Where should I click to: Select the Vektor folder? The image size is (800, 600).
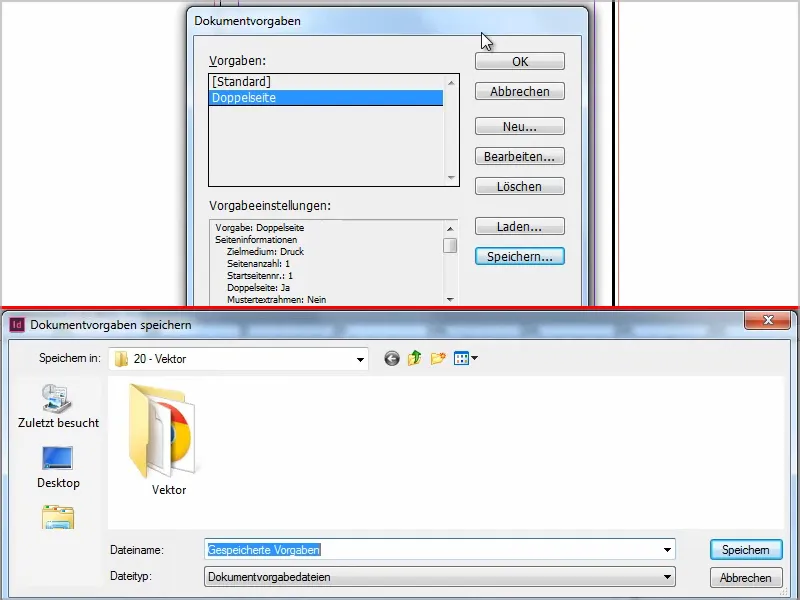pyautogui.click(x=164, y=439)
